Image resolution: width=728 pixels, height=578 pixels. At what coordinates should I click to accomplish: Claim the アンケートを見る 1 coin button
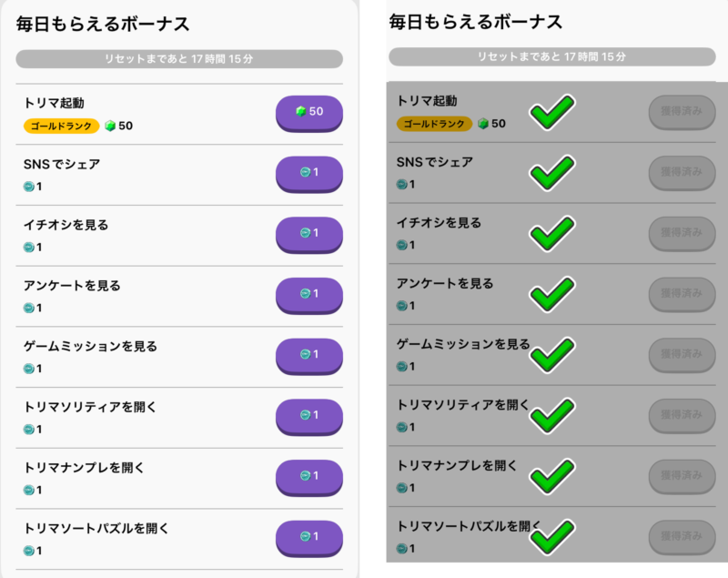pyautogui.click(x=309, y=295)
